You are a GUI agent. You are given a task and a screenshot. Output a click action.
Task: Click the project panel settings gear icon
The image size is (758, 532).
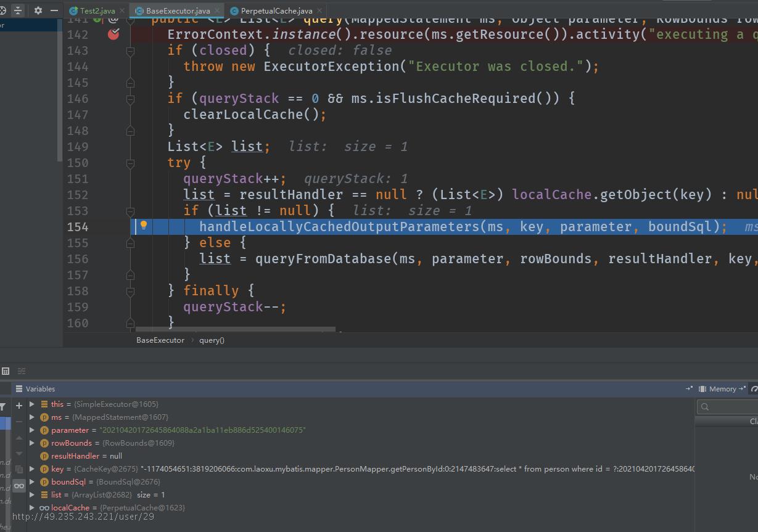(38, 10)
